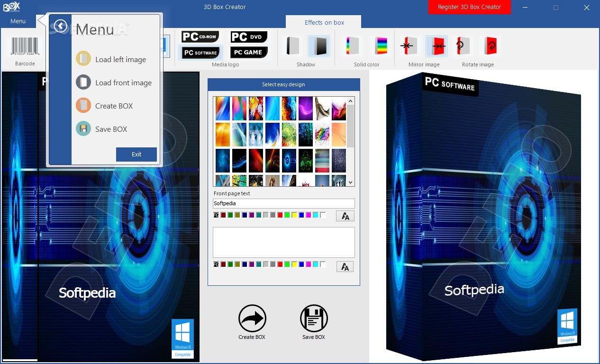
Task: Click Register 3D Box Creator button
Action: (469, 7)
